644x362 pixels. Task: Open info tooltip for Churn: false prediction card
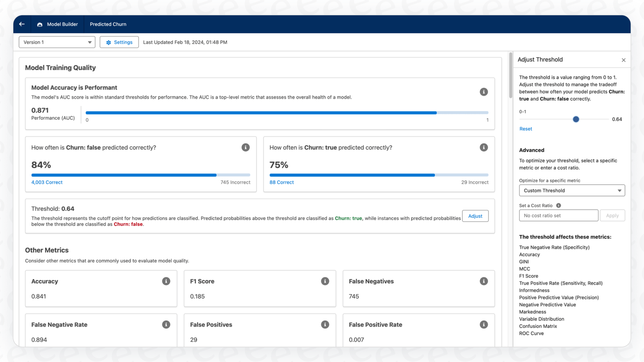(x=246, y=147)
